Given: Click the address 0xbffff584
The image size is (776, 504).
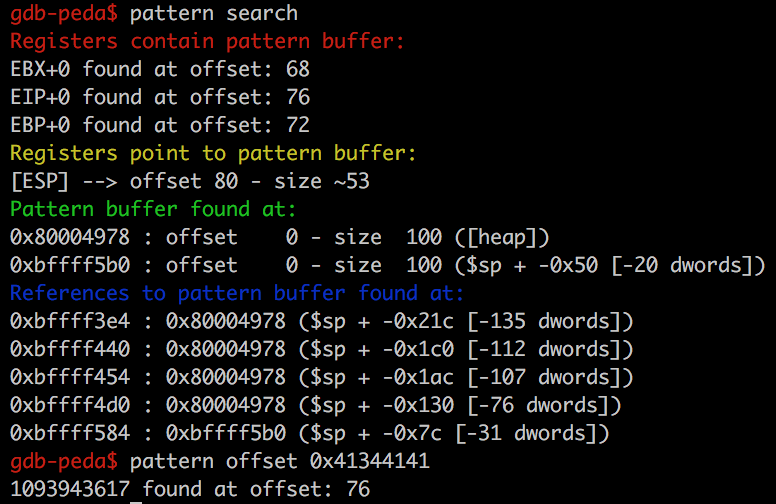Looking at the screenshot, I should (x=70, y=434).
